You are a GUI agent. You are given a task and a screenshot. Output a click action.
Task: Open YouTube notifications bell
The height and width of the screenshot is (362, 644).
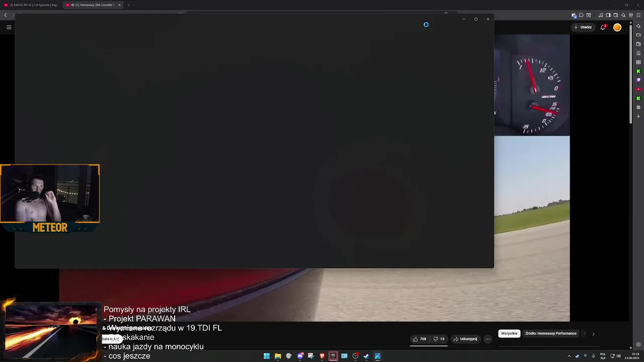point(603,27)
